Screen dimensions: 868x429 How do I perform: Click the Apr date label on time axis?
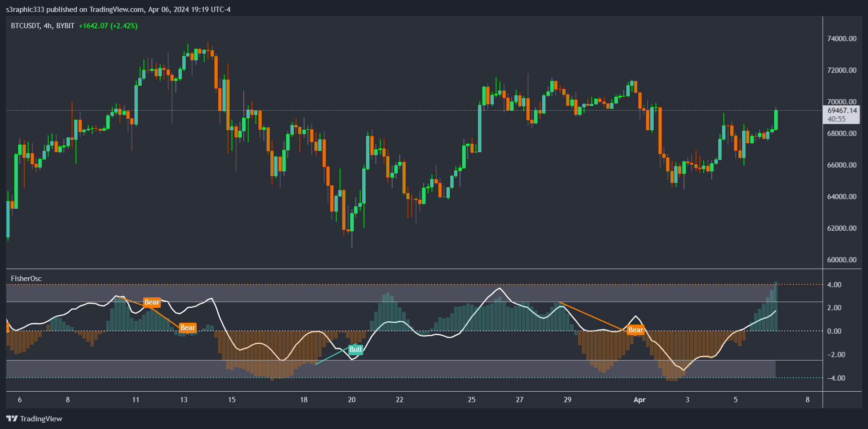pyautogui.click(x=639, y=400)
